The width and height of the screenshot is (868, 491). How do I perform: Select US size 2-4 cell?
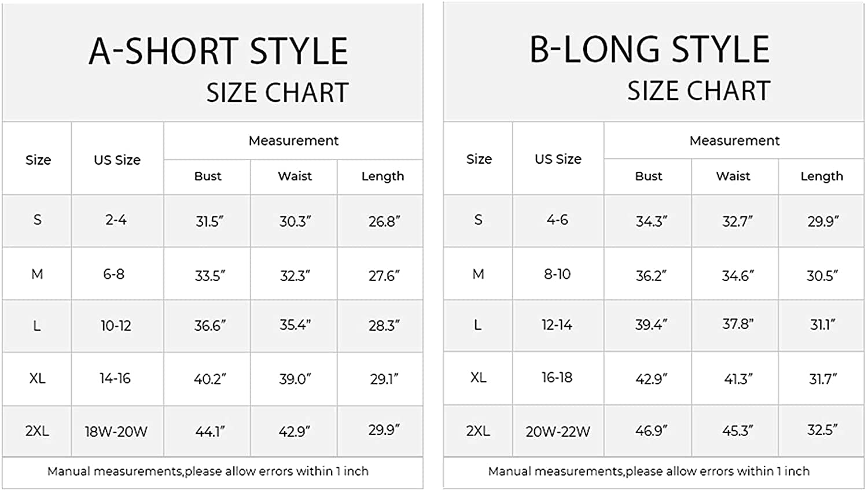pyautogui.click(x=116, y=220)
